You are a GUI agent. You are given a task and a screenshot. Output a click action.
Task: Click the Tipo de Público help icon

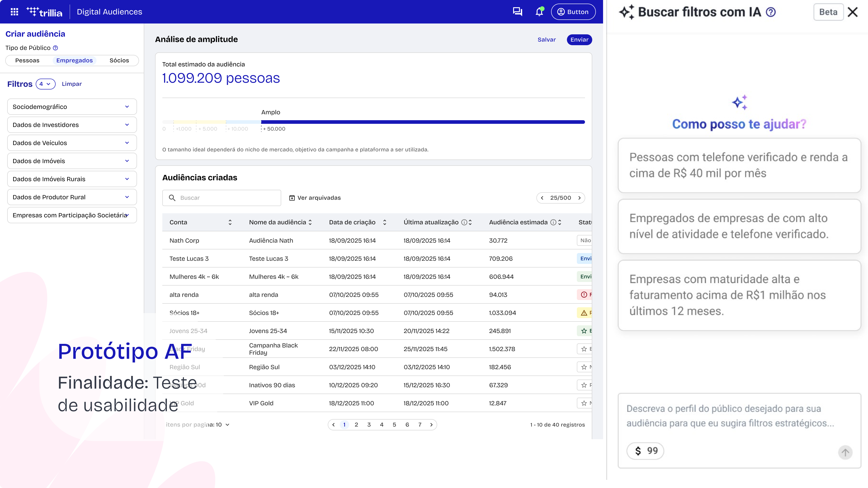56,48
